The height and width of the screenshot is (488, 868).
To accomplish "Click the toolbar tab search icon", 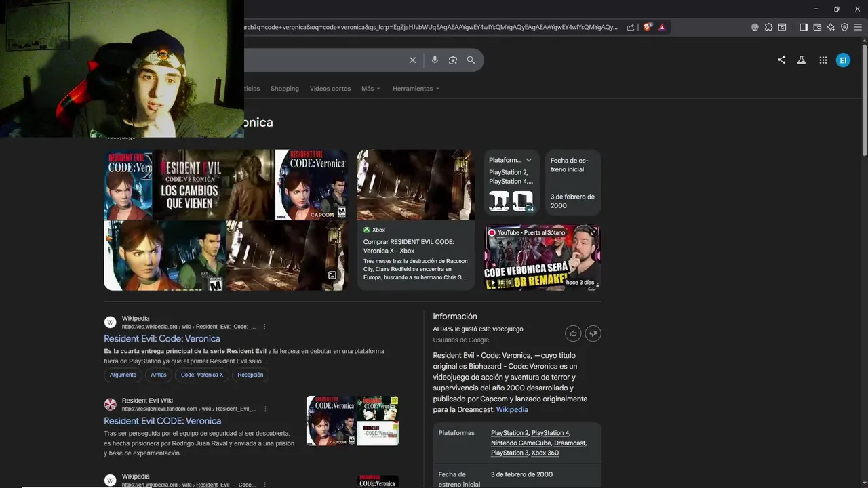I will click(x=782, y=27).
